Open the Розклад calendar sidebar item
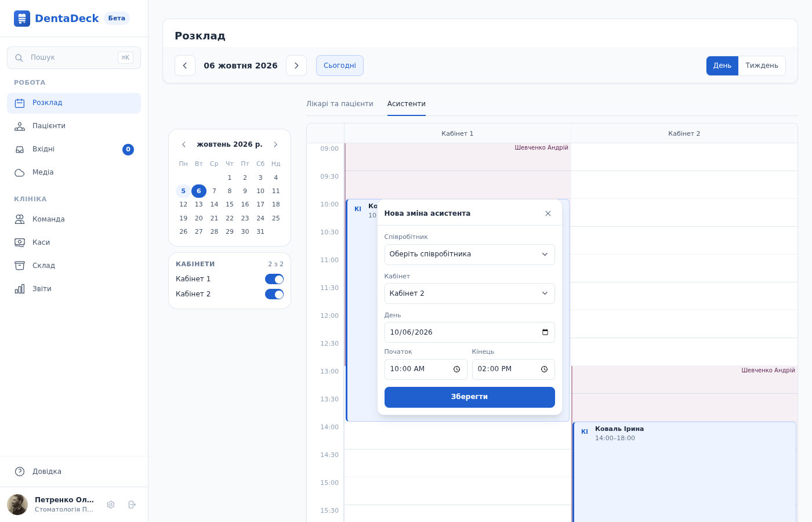 pos(74,103)
